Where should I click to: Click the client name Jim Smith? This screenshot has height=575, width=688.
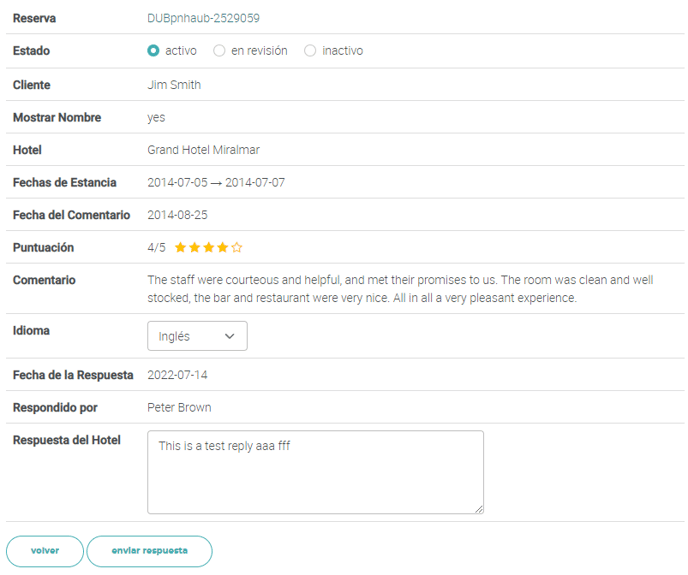pos(174,85)
